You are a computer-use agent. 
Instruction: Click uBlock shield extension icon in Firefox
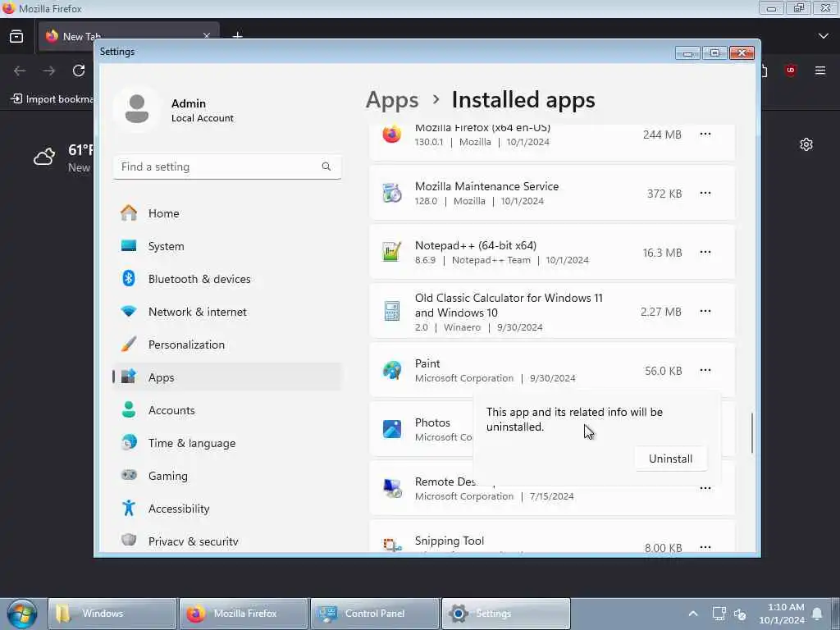pos(790,71)
